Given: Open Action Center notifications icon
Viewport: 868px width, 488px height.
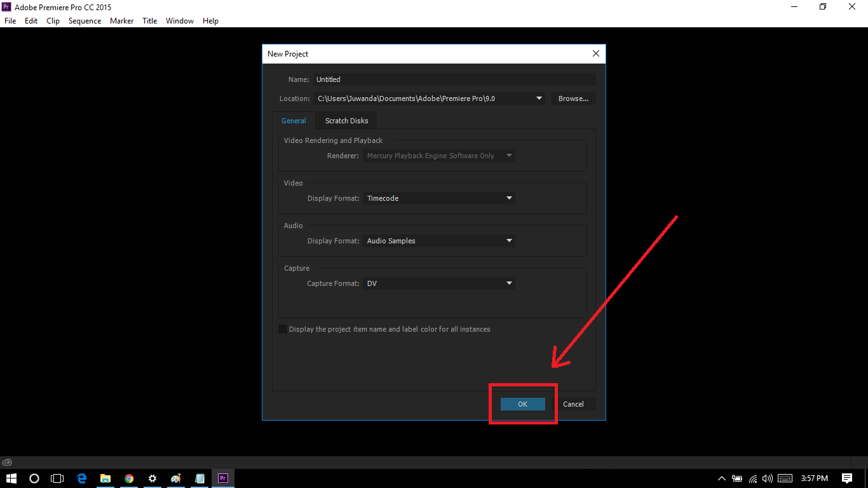Looking at the screenshot, I should (x=847, y=478).
